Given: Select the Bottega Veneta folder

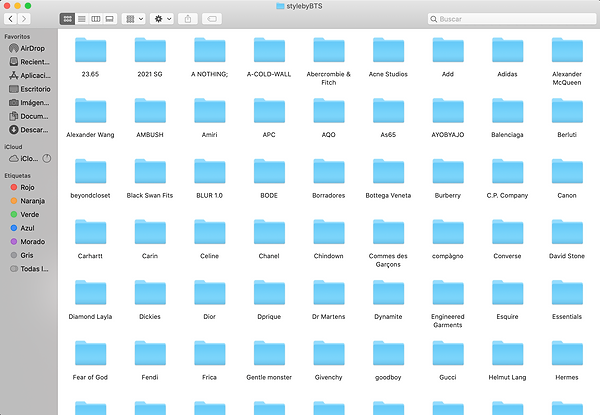Looking at the screenshot, I should click(x=388, y=171).
